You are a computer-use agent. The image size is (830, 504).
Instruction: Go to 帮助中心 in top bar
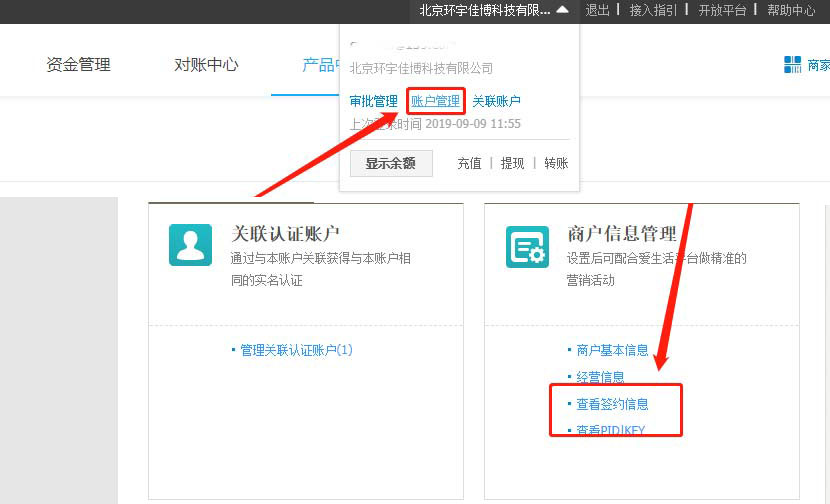791,10
